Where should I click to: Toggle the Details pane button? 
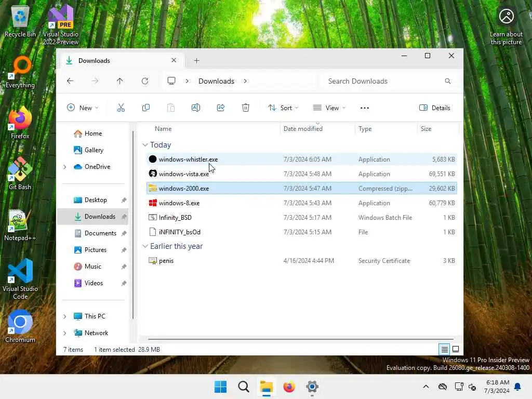(435, 108)
